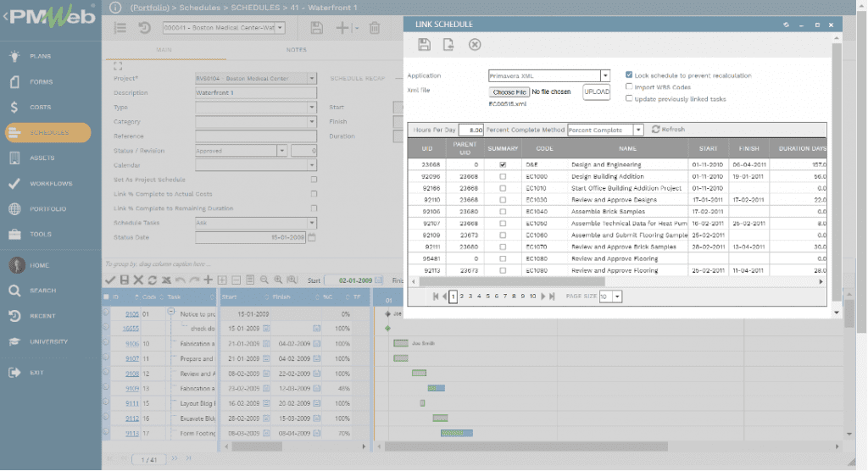The height and width of the screenshot is (471, 868).
Task: Click the Refresh icon beside Percent Complete Method
Action: coord(656,129)
